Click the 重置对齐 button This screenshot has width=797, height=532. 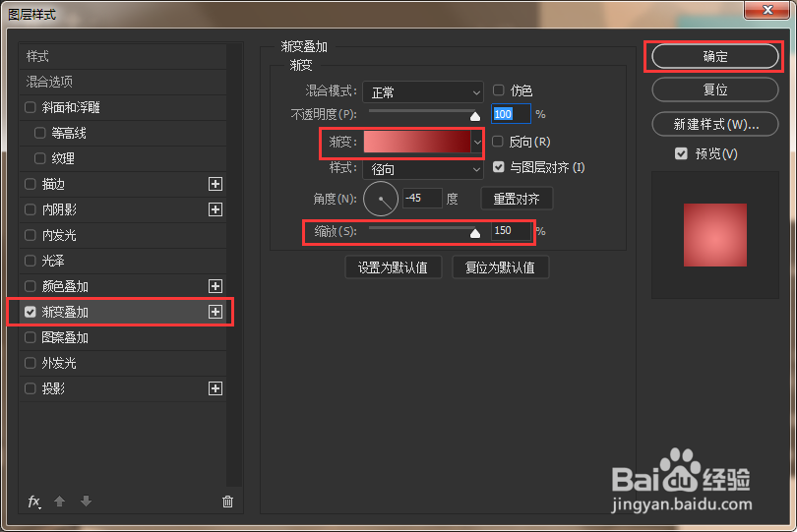(517, 199)
